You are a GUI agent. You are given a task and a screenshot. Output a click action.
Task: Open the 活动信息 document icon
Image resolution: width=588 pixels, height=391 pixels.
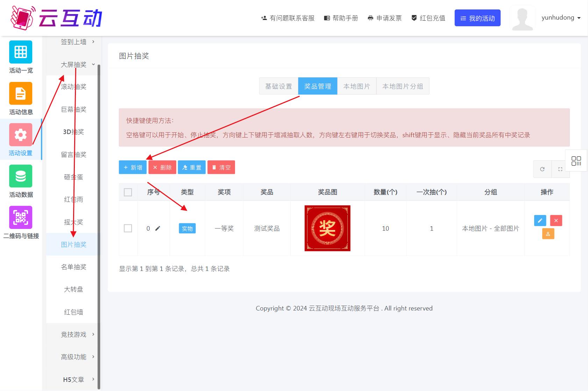(x=21, y=93)
